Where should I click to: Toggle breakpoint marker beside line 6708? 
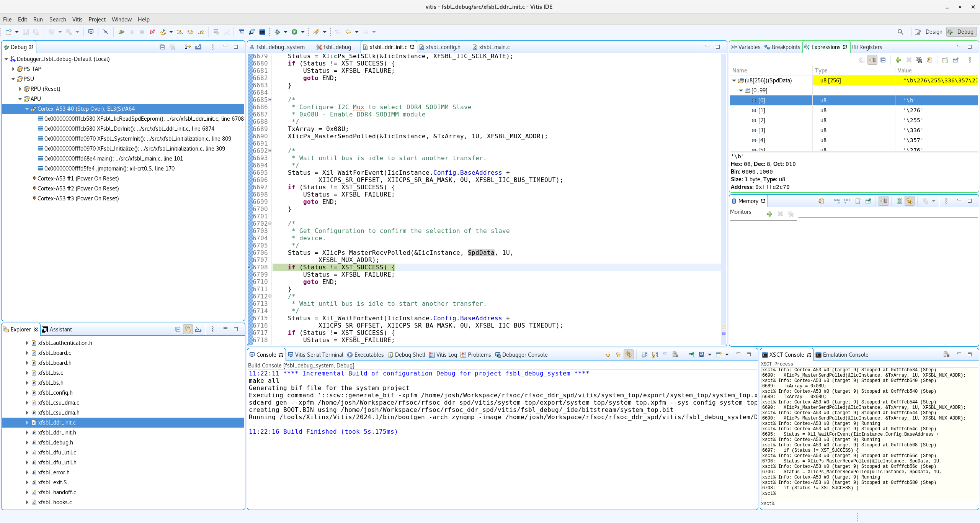(250, 267)
